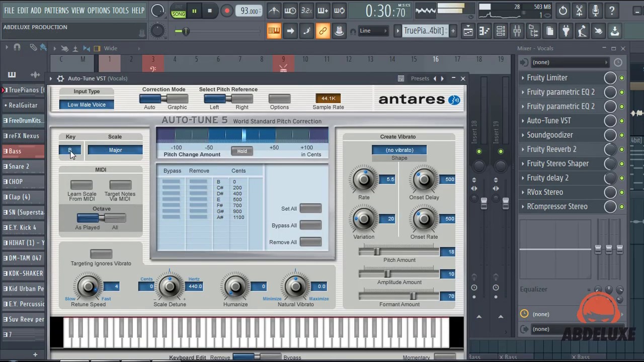Click the red record button
The width and height of the screenshot is (644, 362).
coord(227,11)
